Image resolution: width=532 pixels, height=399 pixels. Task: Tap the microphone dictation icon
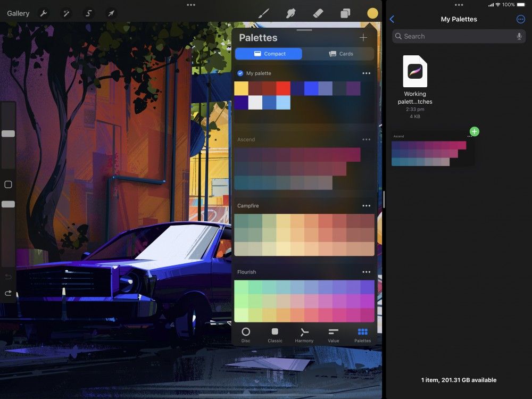[x=519, y=36]
